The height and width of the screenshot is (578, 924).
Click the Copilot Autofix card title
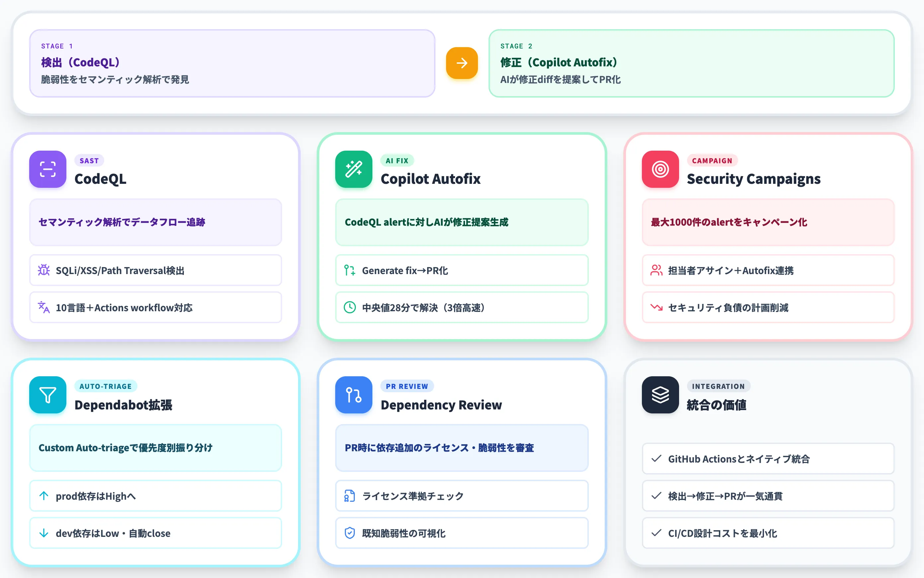[x=430, y=179]
